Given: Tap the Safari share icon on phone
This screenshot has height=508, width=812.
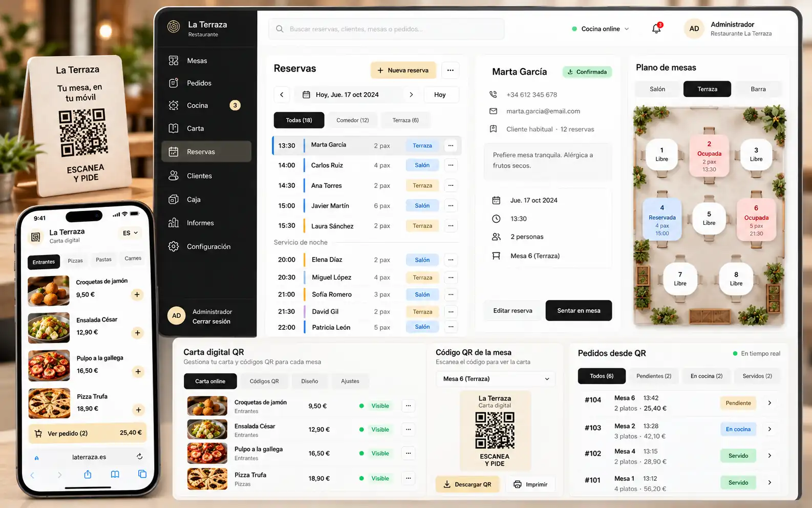Looking at the screenshot, I should click(88, 474).
